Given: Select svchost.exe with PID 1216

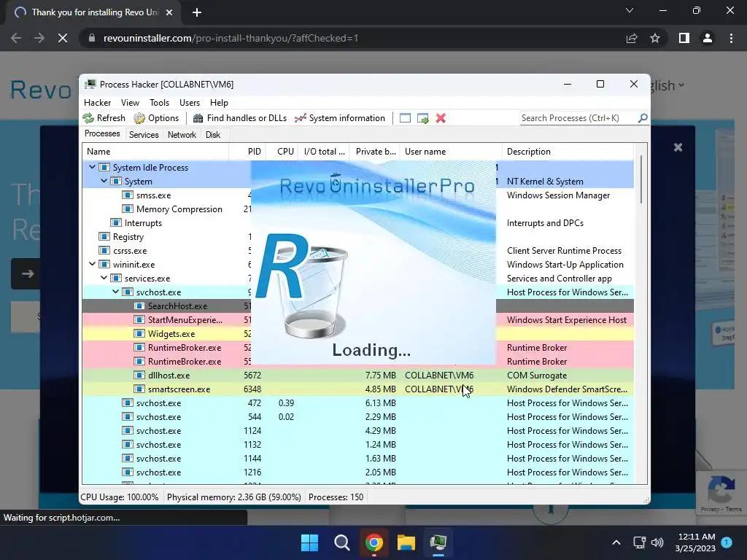Looking at the screenshot, I should tap(357, 472).
